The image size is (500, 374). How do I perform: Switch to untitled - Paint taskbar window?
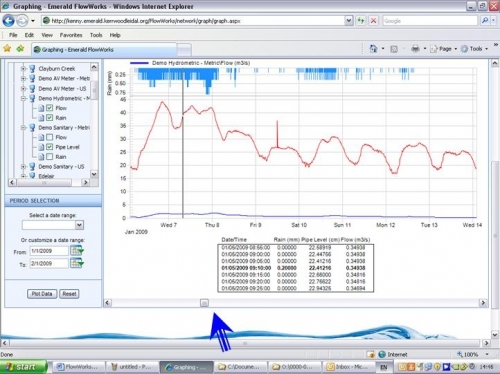[132, 367]
